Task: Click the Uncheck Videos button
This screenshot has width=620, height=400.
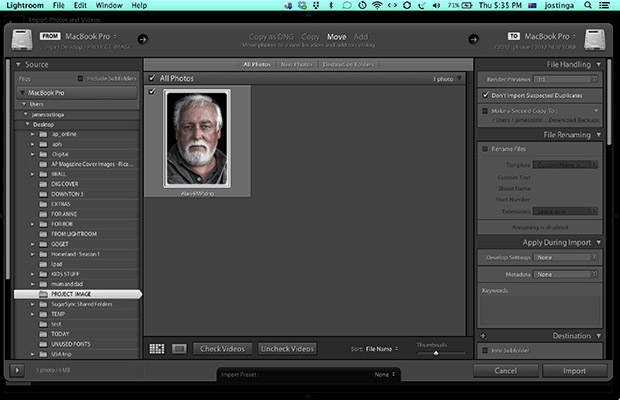Action: 287,349
